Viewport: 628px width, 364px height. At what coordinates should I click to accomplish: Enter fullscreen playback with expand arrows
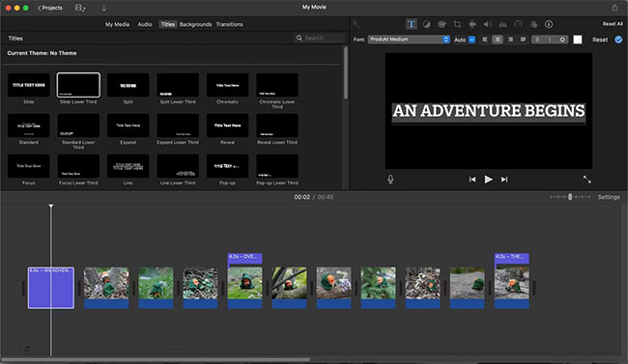pyautogui.click(x=586, y=180)
